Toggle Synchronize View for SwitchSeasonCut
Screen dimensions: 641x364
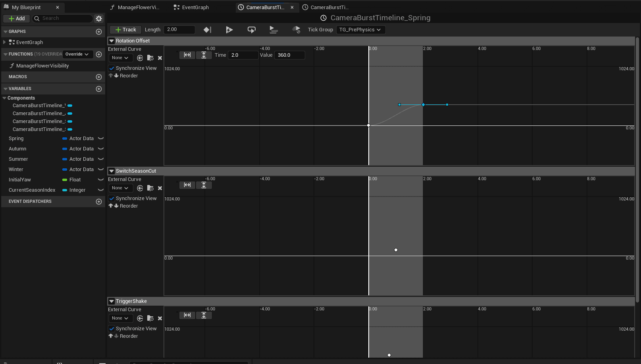coord(112,198)
